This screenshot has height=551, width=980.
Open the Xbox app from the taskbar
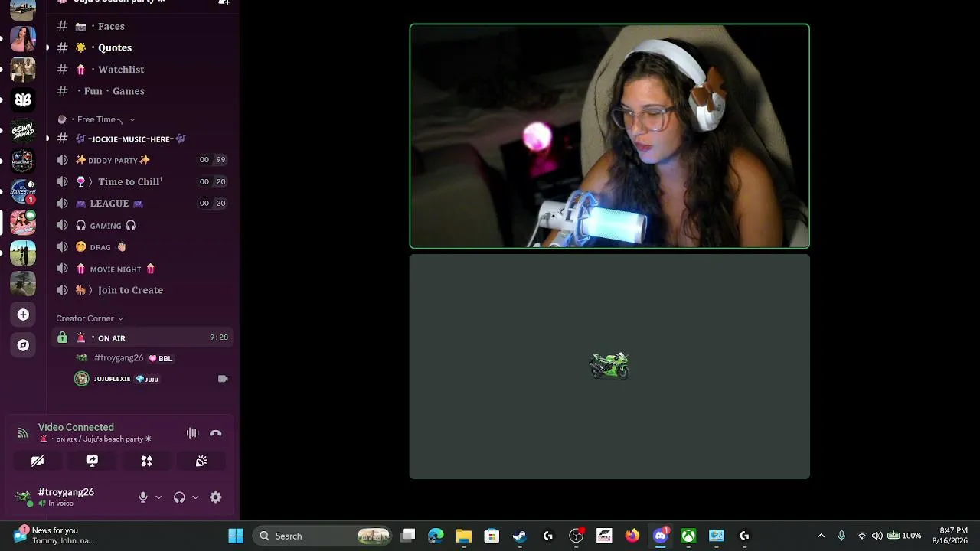[688, 536]
